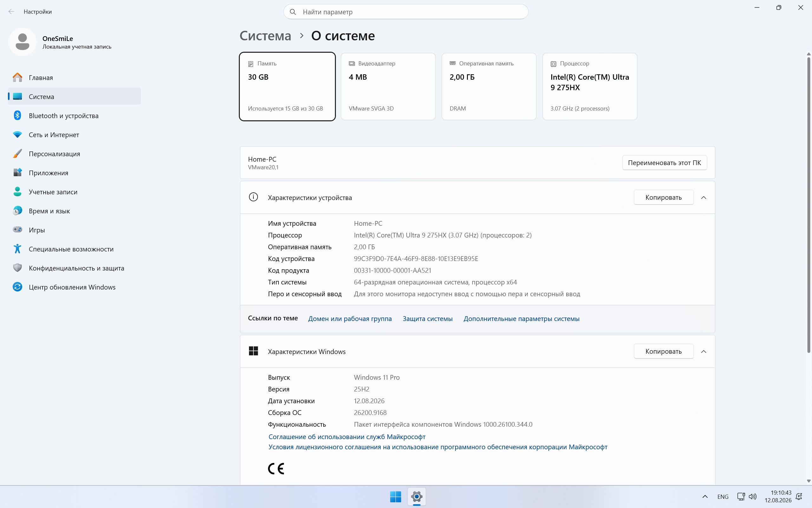Click the Код устройства value 99C3F9D0-7E4A-46F9-8E88-10E13E9EB95E
Viewport: 812px width, 508px height.
[x=416, y=259]
